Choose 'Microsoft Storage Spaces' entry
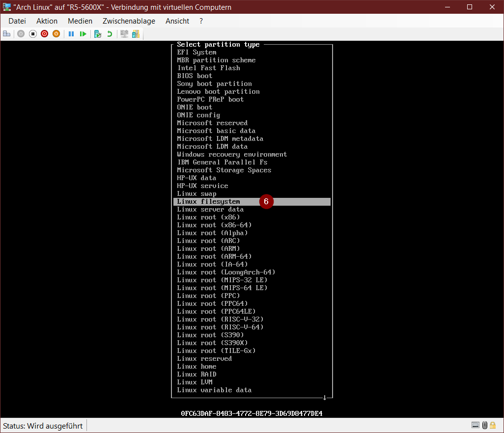Image resolution: width=504 pixels, height=433 pixels. 224,170
